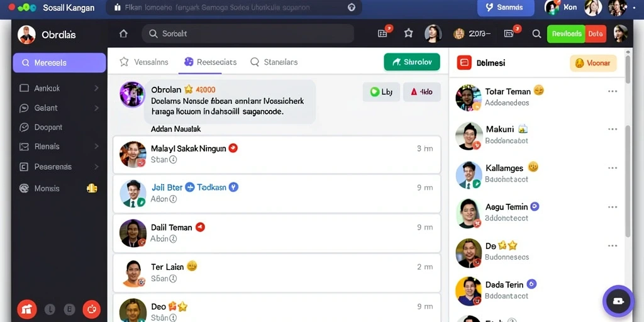Viewport: 644px width, 322px height.
Task: Click the avatar between star and coin icons
Action: [433, 34]
